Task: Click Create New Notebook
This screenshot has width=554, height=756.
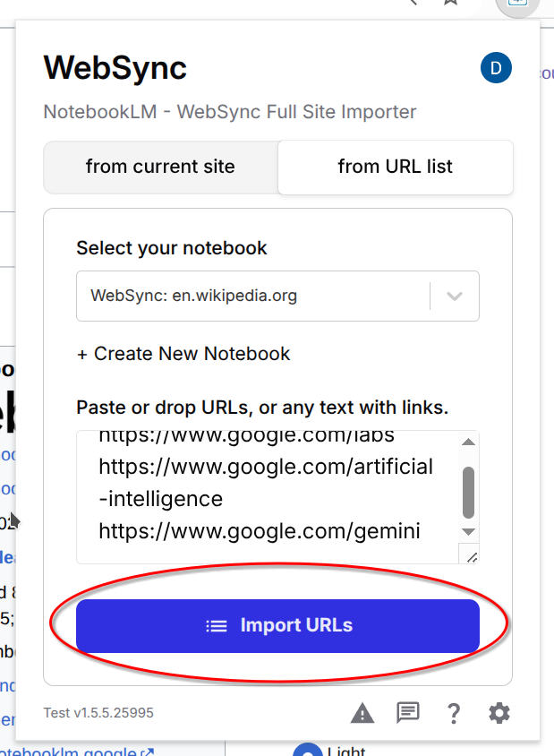Action: tap(183, 354)
